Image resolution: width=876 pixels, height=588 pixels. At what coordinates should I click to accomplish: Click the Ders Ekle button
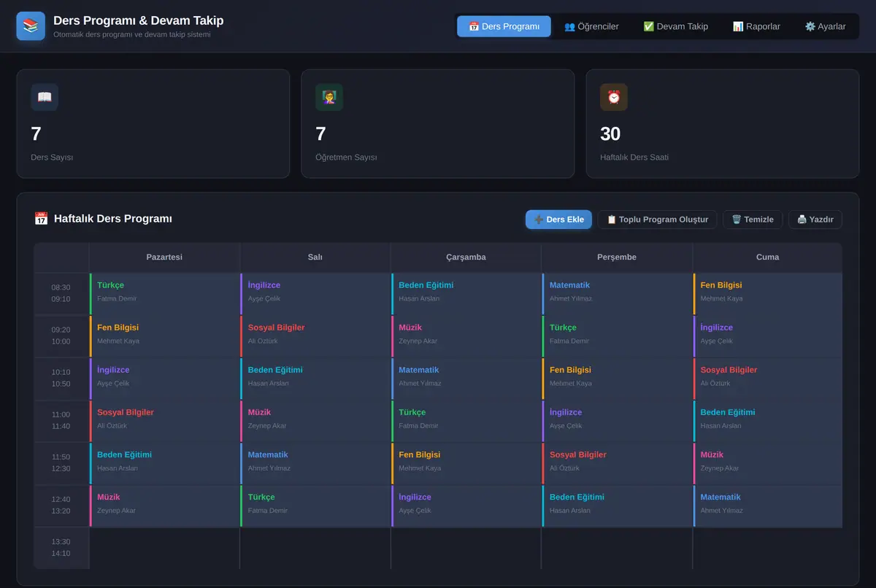pos(558,220)
